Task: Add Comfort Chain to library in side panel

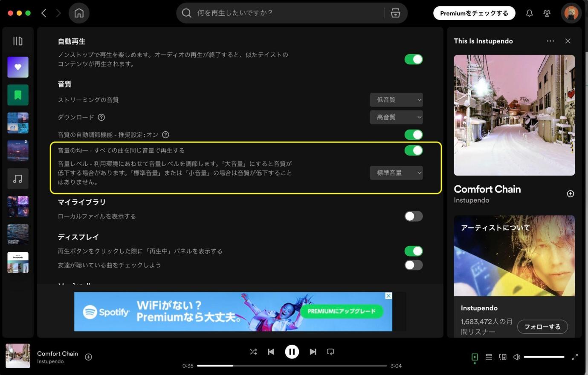Action: coord(571,194)
